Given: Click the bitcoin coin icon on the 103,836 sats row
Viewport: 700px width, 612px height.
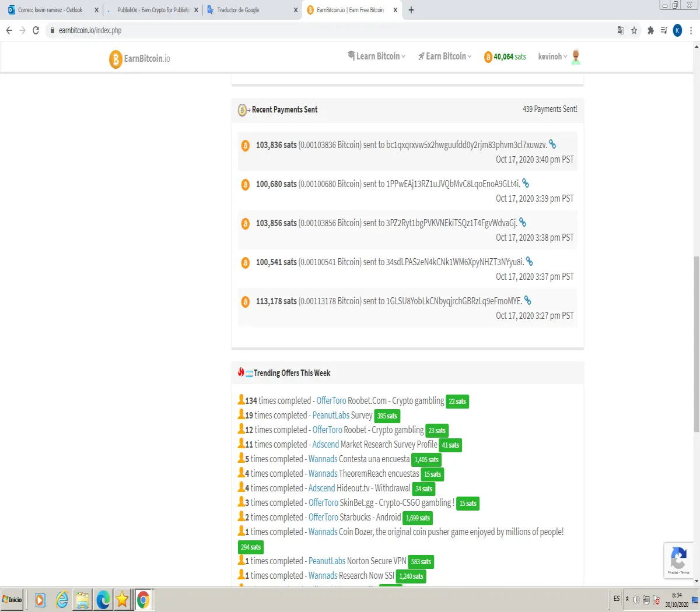Looking at the screenshot, I should [x=246, y=145].
